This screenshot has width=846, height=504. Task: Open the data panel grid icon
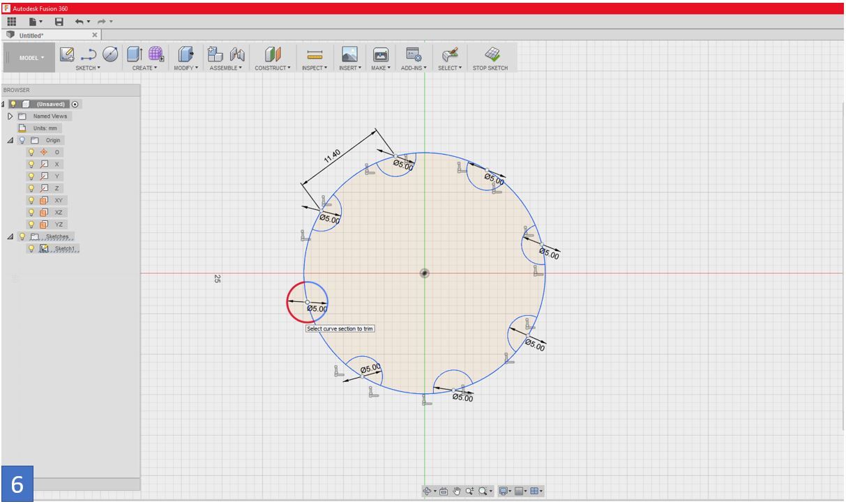click(12, 22)
